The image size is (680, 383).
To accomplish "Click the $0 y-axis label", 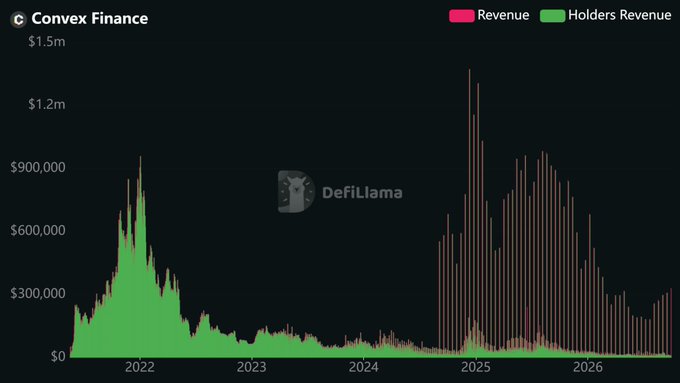I will point(58,357).
